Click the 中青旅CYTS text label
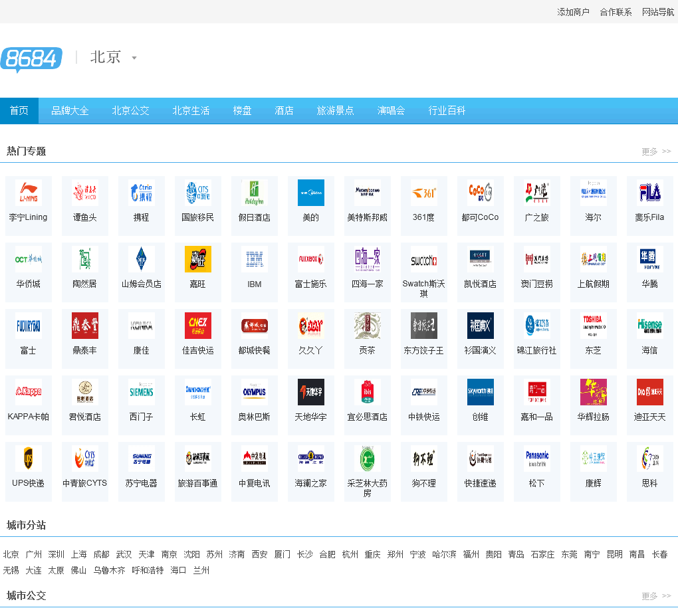Image resolution: width=678 pixels, height=616 pixels. pos(85,483)
